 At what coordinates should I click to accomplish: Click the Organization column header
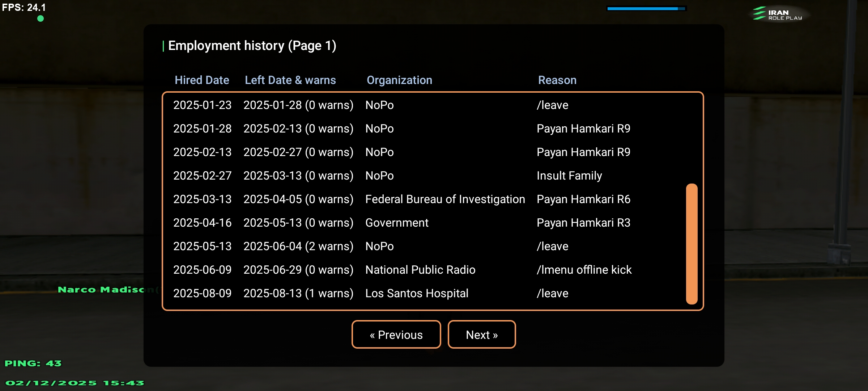pos(399,80)
